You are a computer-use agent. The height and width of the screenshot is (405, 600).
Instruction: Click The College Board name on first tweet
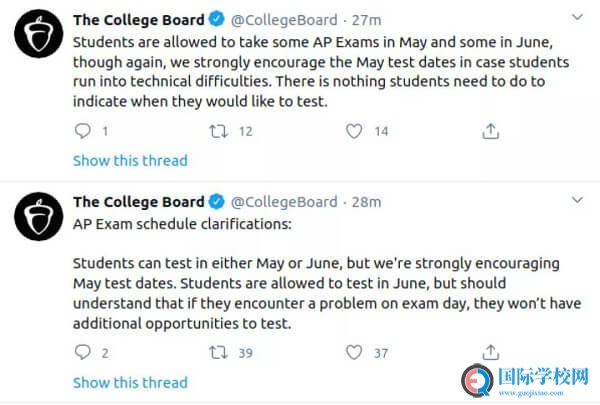coord(139,18)
